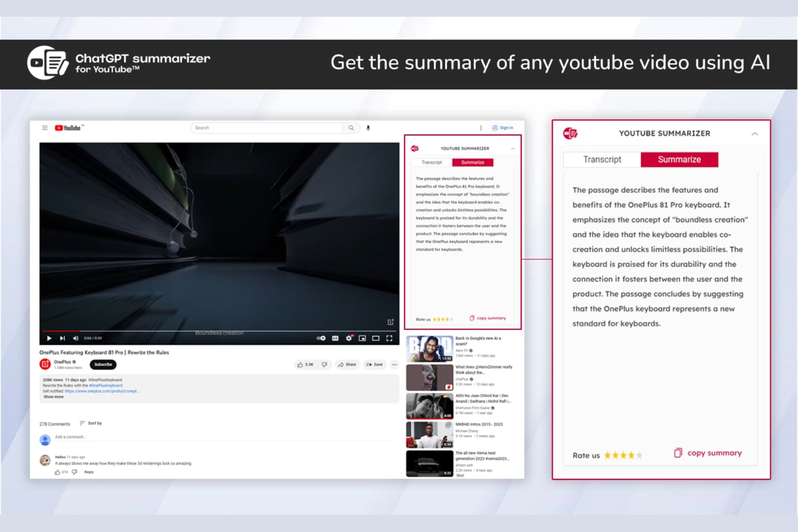Enter fullscreen on the video player
Image resolution: width=798 pixels, height=532 pixels.
[x=390, y=338]
